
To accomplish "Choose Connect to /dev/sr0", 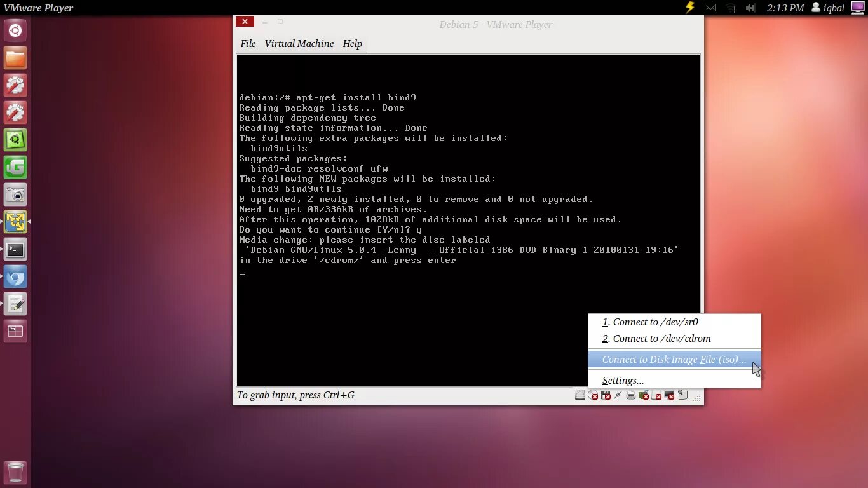I will click(x=674, y=322).
